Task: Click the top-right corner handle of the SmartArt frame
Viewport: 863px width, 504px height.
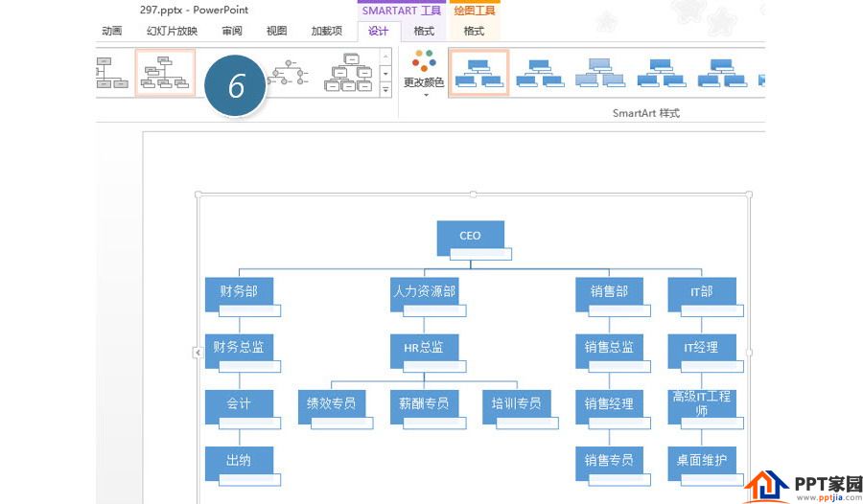Action: pos(749,195)
